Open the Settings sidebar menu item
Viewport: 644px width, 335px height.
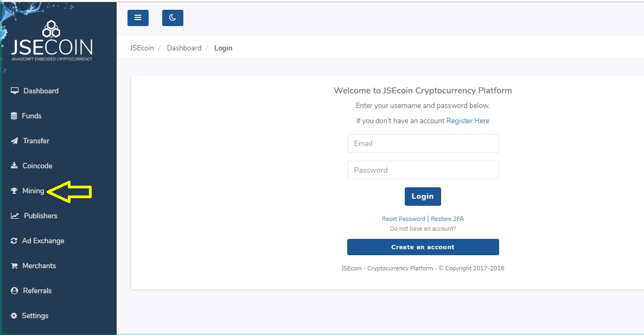pyautogui.click(x=35, y=315)
